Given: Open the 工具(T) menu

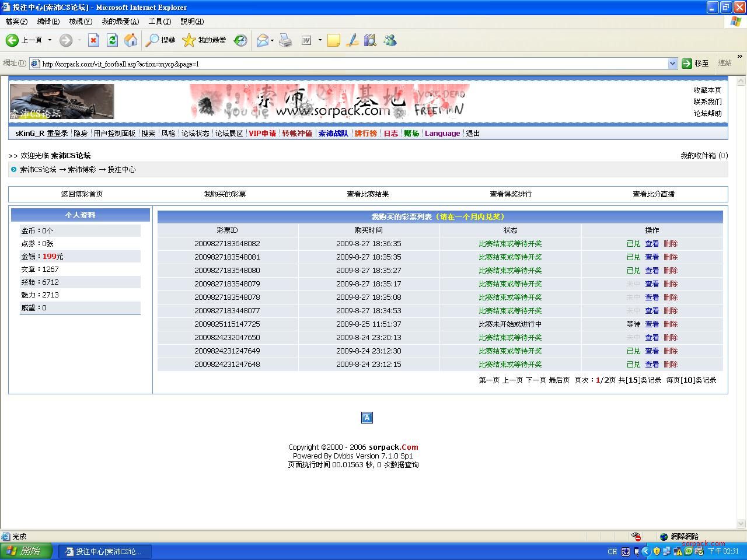Looking at the screenshot, I should (159, 22).
